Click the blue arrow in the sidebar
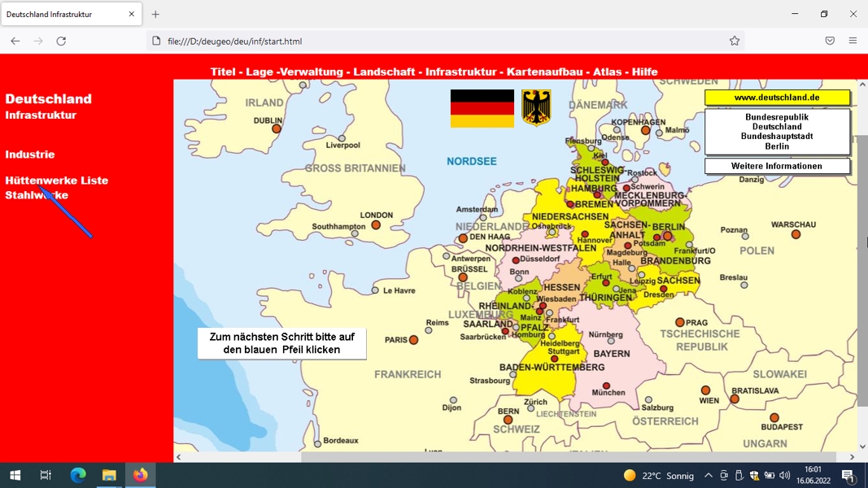The width and height of the screenshot is (868, 488). (67, 213)
